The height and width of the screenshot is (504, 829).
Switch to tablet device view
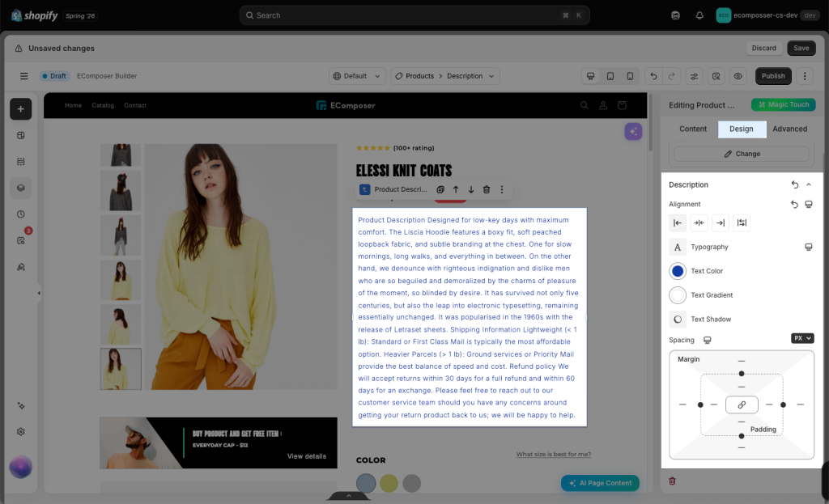coord(610,76)
